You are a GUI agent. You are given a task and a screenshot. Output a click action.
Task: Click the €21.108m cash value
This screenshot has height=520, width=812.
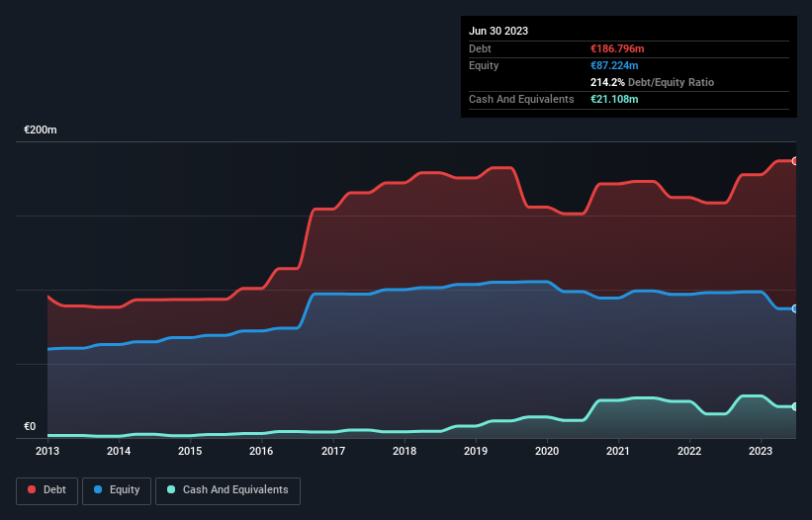(x=614, y=99)
